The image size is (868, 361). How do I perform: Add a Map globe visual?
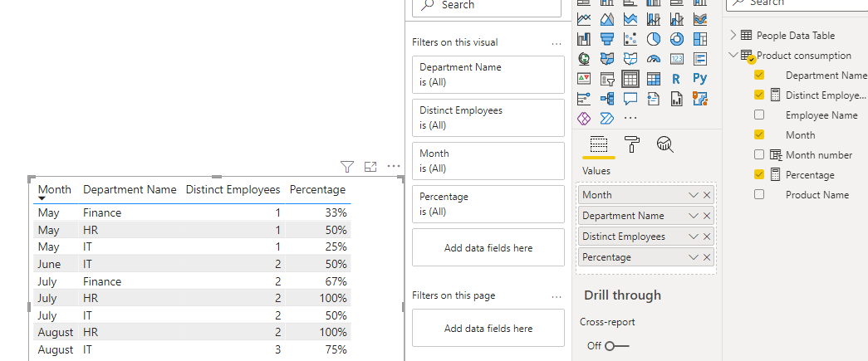[x=584, y=59]
